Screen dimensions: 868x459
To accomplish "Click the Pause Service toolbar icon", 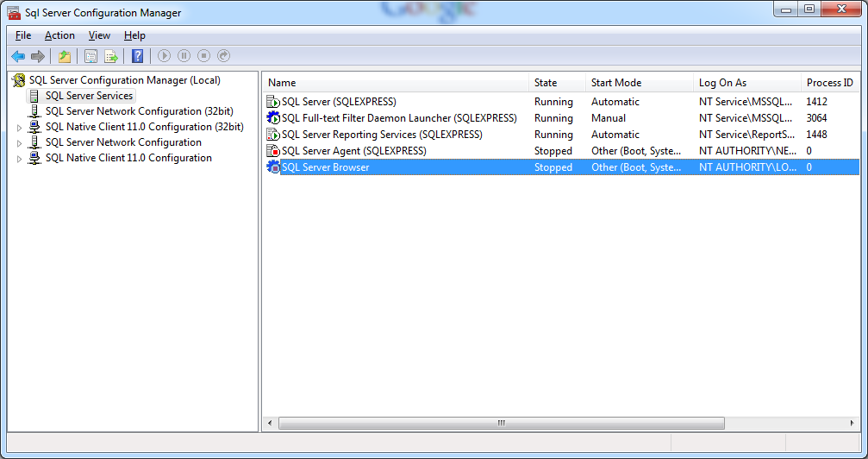I will coord(184,56).
